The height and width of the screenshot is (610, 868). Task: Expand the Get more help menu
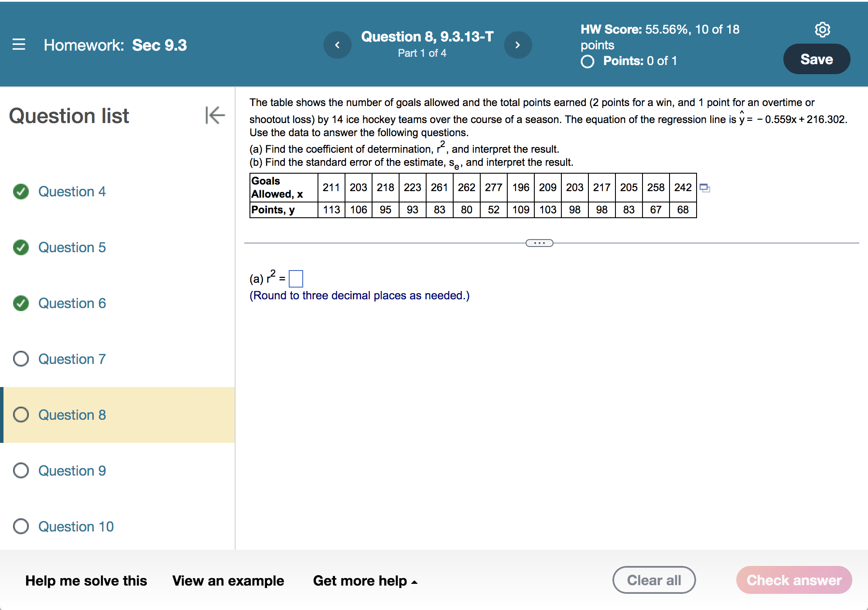(x=365, y=581)
